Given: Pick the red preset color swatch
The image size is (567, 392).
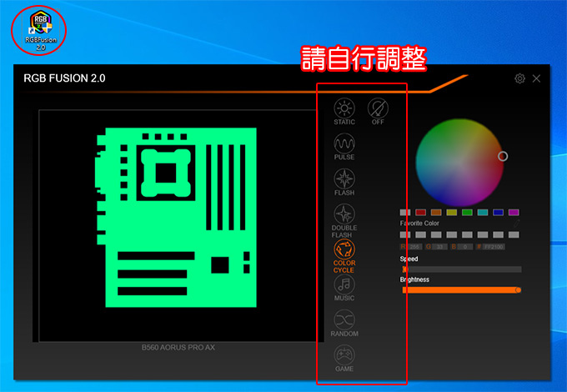Looking at the screenshot, I should tap(420, 213).
